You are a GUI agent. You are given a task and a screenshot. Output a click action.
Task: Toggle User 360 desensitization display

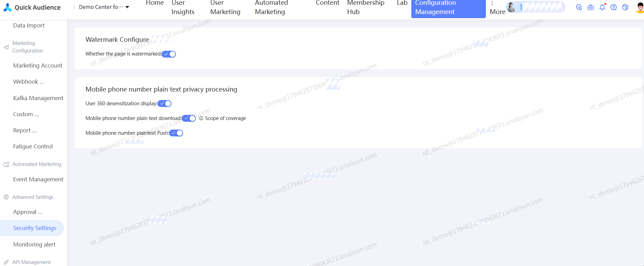tap(165, 104)
